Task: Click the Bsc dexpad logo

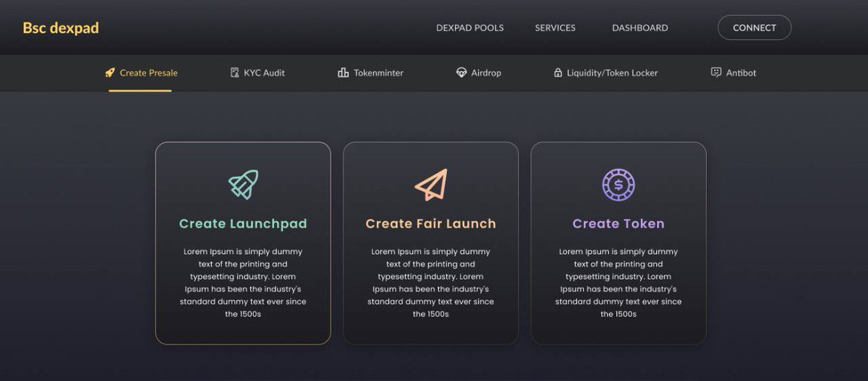Action: point(61,28)
